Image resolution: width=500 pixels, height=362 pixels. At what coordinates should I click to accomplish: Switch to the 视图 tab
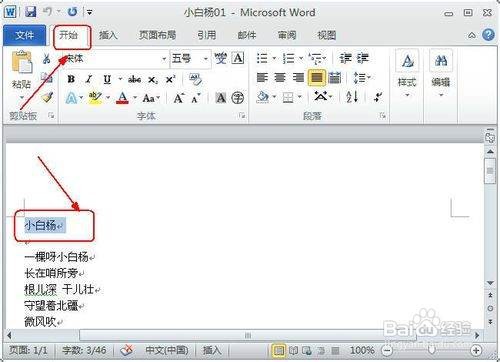327,35
